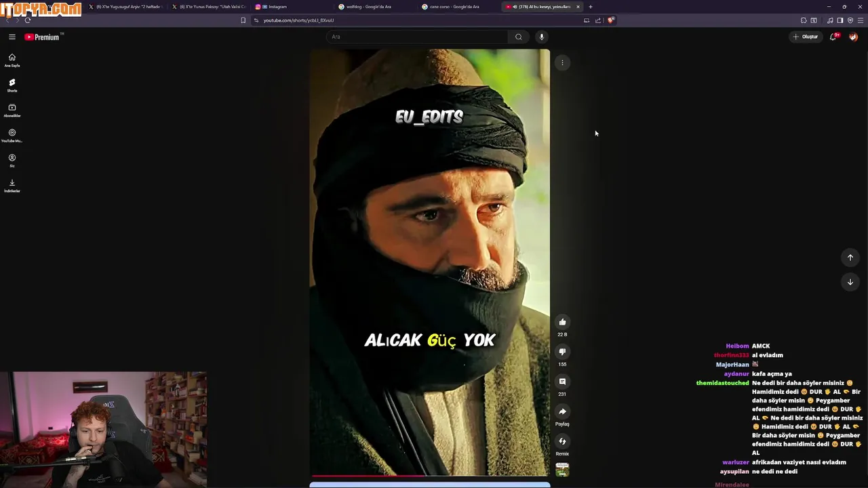Switch to the Yugusuguf Arşiv X tab
868x488 pixels.
(x=125, y=7)
